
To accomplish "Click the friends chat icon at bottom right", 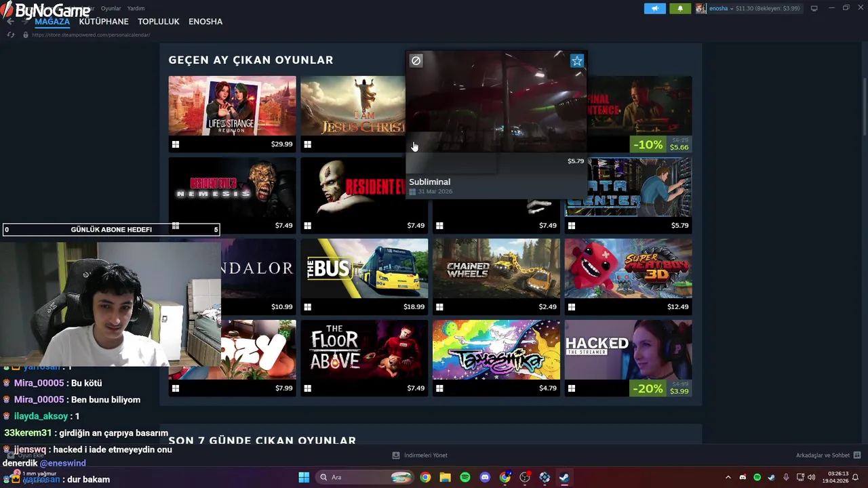I will click(857, 455).
